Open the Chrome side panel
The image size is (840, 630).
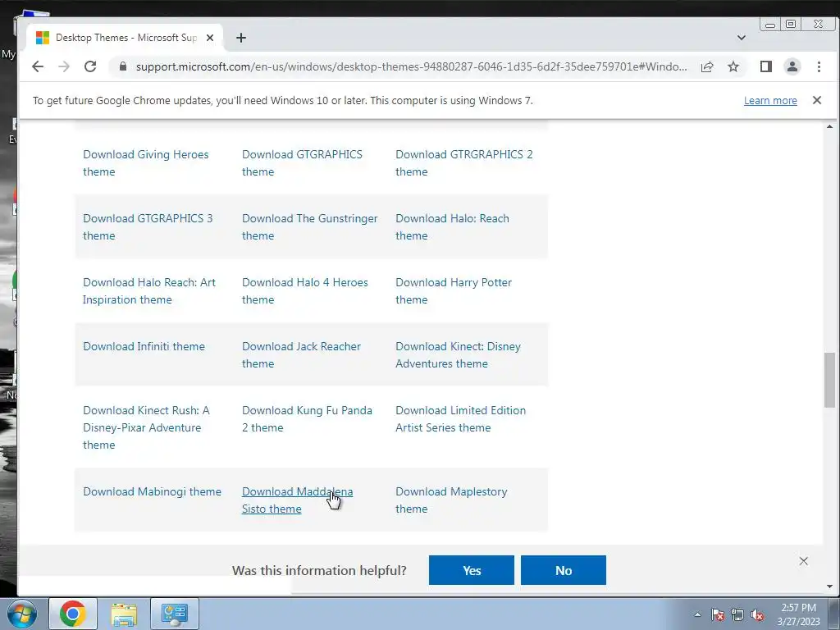pos(766,66)
